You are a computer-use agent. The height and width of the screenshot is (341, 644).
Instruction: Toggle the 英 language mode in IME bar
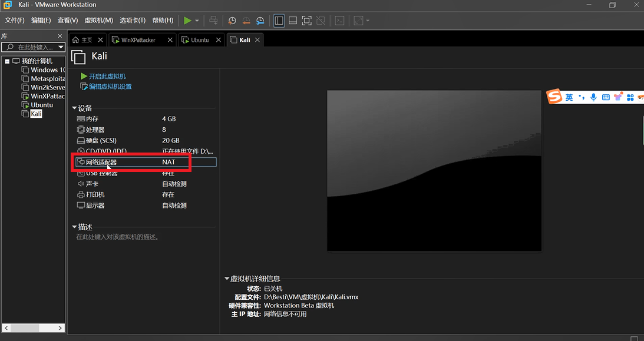[x=569, y=97]
